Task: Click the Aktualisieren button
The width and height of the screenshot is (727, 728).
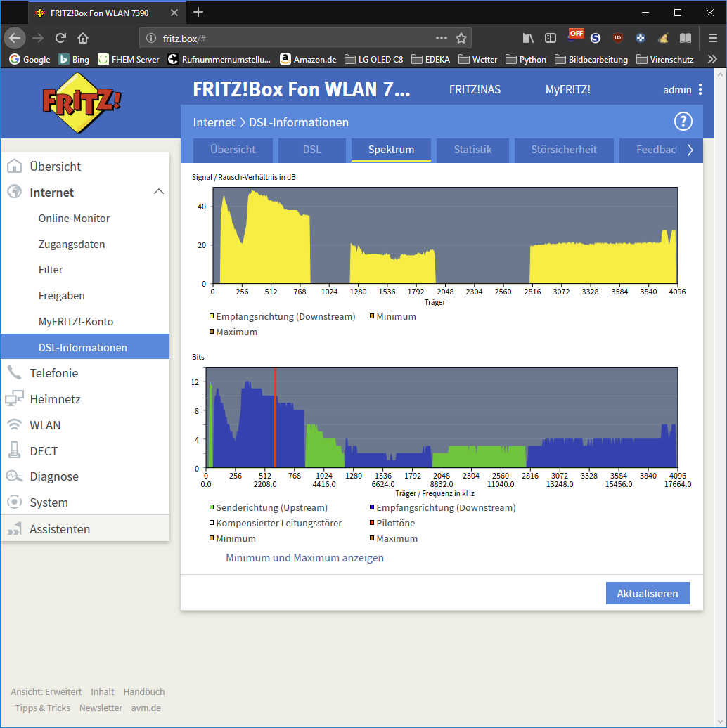Action: click(x=648, y=593)
